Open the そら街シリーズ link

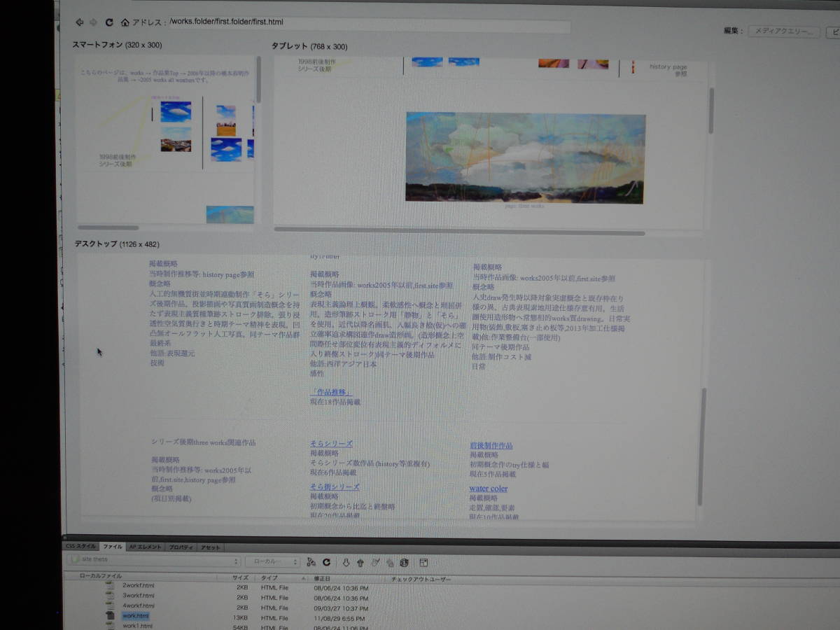[x=335, y=487]
